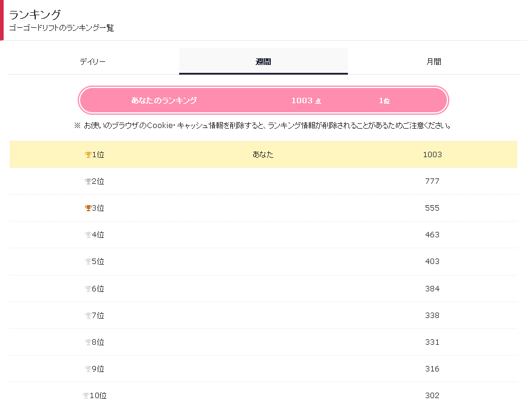
Task: Click the 777 score in second place row
Action: (x=432, y=181)
